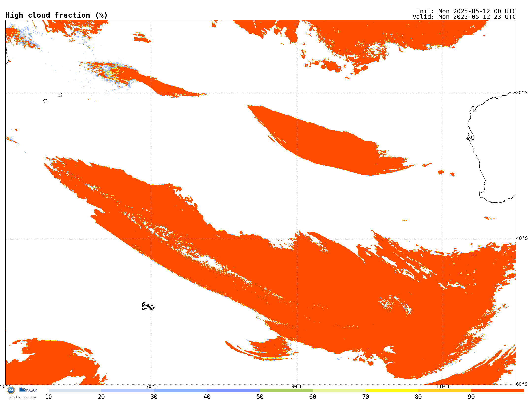Select the Valid: Mon 2025-05-12 23 UTC text
This screenshot has width=532, height=400.
464,17
